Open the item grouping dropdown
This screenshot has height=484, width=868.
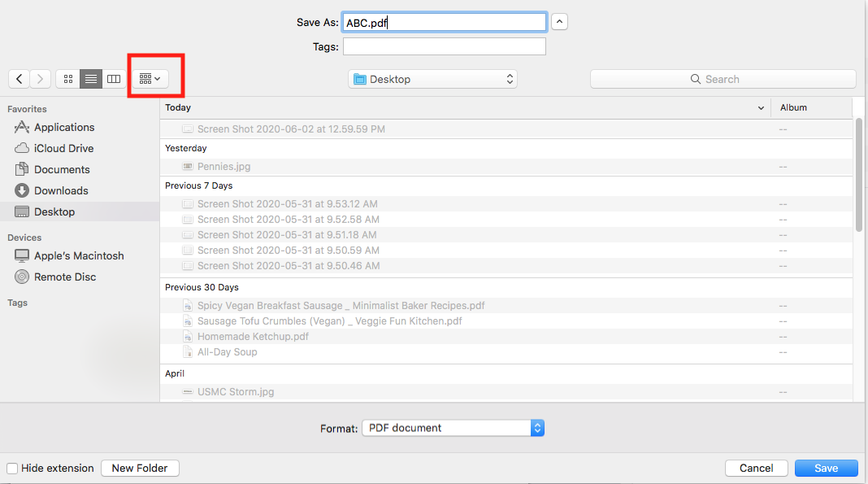pyautogui.click(x=150, y=79)
